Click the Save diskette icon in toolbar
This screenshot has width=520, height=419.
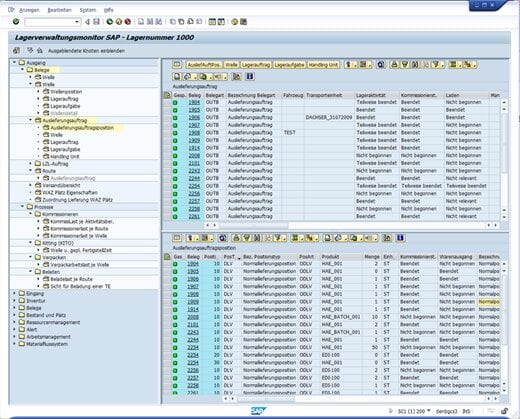[96, 22]
